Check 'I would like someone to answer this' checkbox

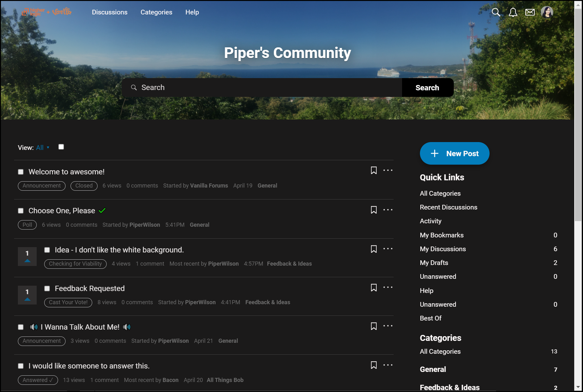click(x=21, y=366)
